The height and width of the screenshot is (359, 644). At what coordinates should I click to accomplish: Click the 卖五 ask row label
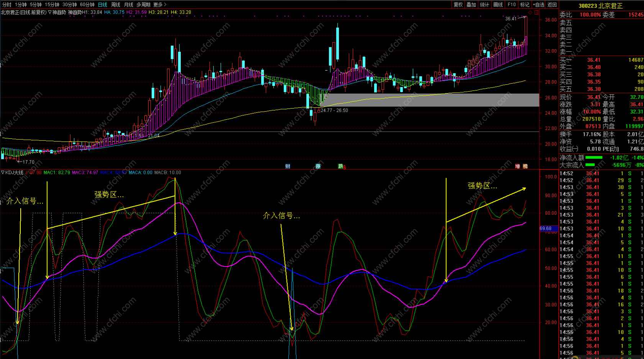[x=566, y=23]
